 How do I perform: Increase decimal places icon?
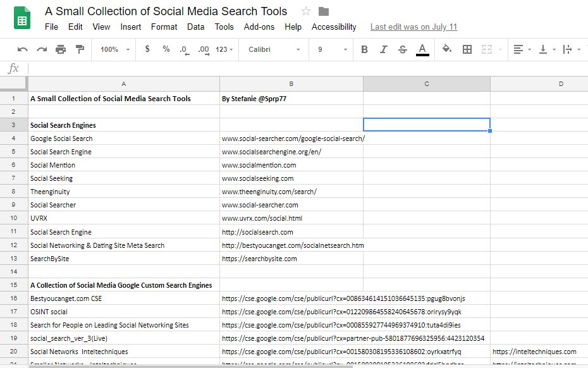tap(204, 50)
